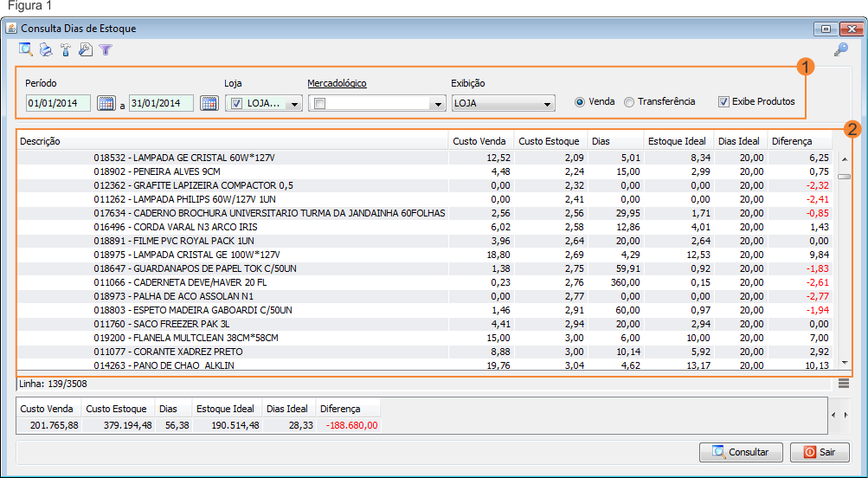
Task: Select row 011760 - SACO FREEZER PAK 3L
Action: click(425, 324)
